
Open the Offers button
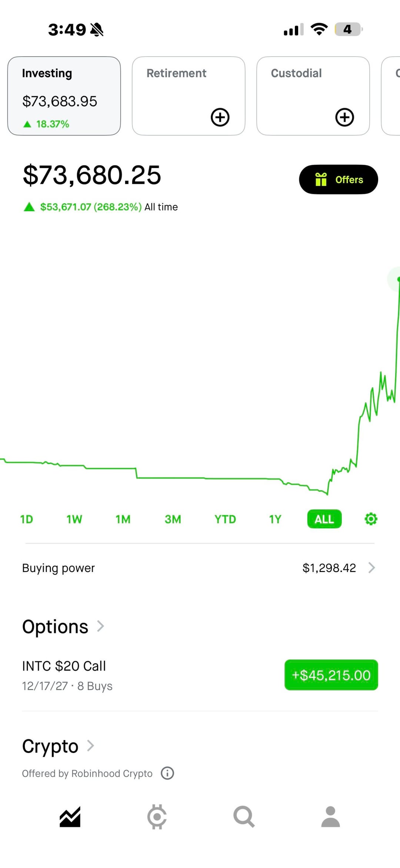pos(338,179)
